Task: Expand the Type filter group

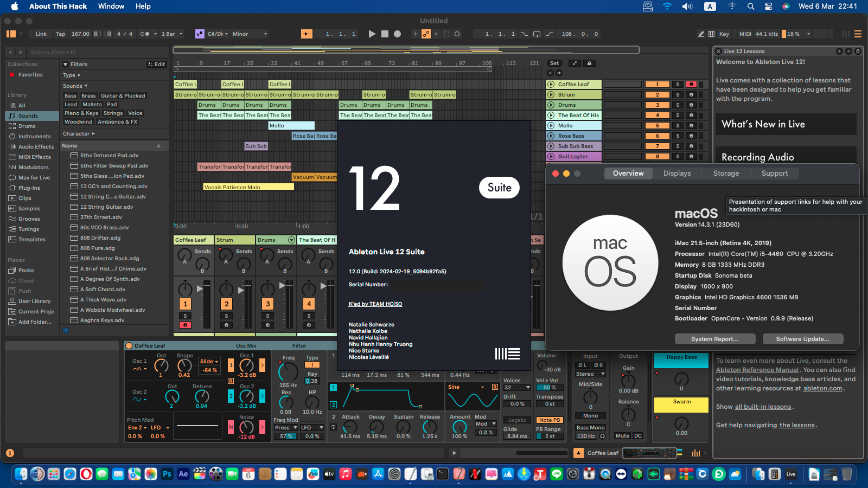Action: (x=72, y=75)
